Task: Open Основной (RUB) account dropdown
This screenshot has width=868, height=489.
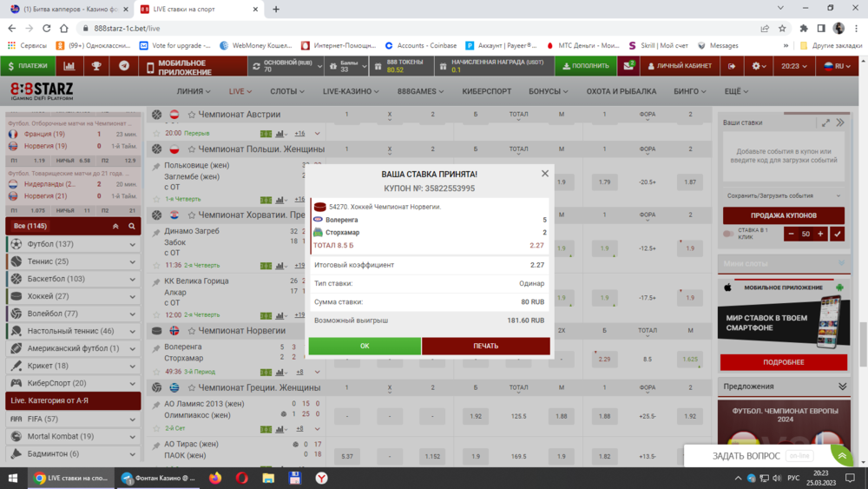Action: pos(286,66)
